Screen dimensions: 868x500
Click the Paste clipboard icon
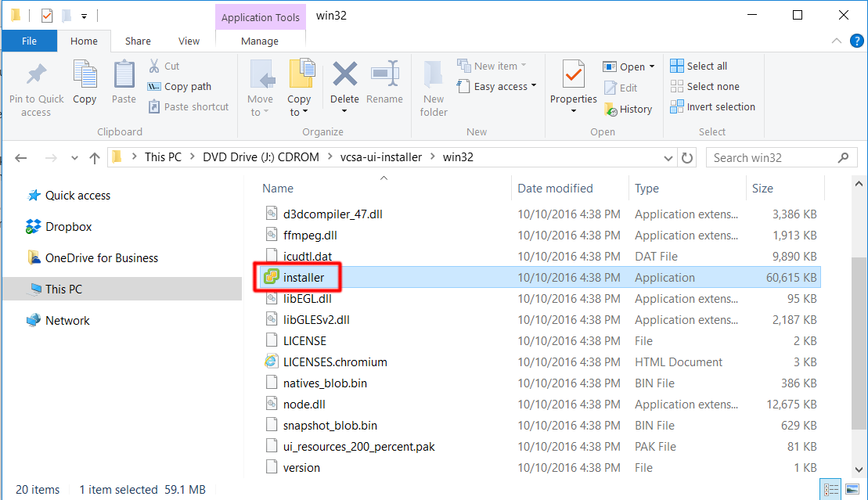pos(124,74)
